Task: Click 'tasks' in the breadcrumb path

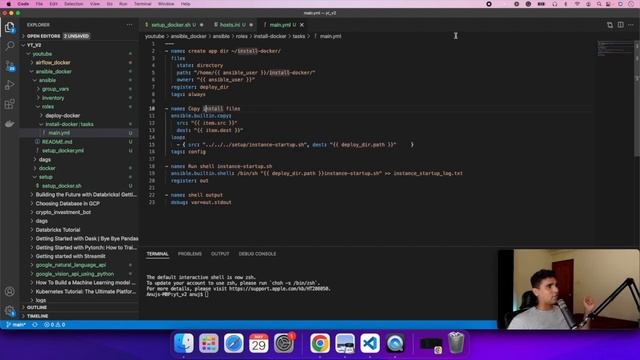Action: pos(299,36)
